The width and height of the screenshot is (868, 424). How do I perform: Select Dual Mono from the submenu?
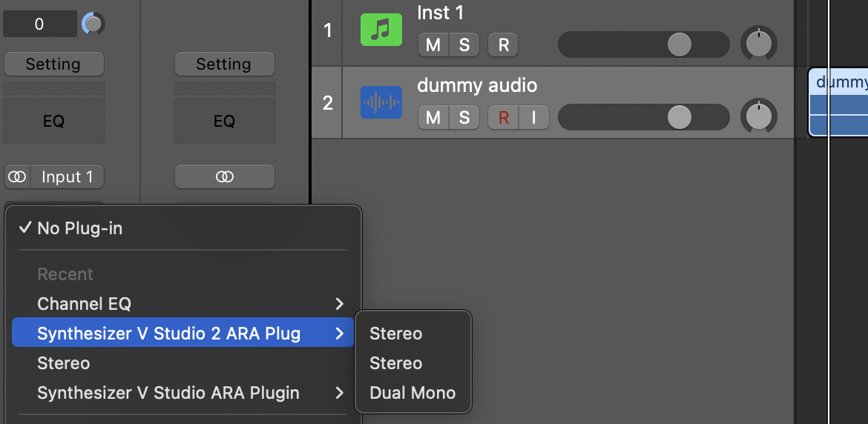[x=413, y=393]
